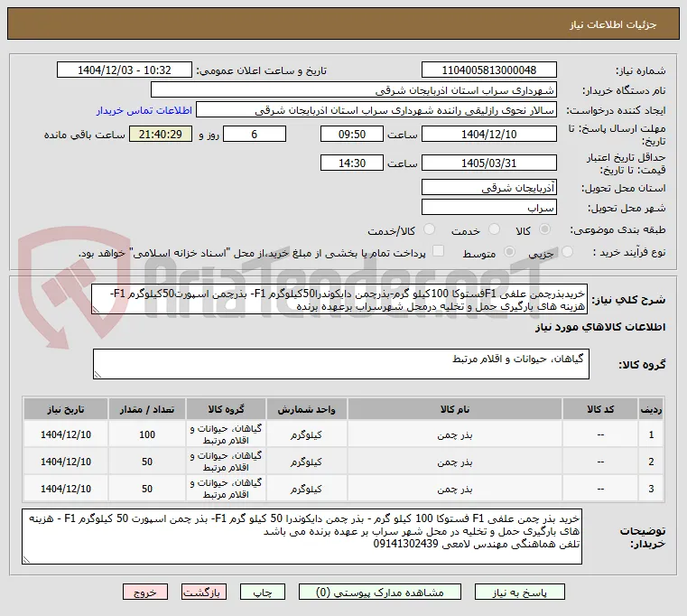Click date 1404/12/10 in row 3

click(66, 489)
